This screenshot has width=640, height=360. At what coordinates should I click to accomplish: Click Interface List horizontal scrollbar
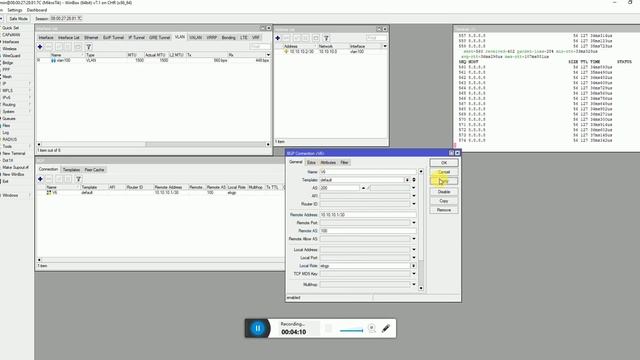(153, 144)
